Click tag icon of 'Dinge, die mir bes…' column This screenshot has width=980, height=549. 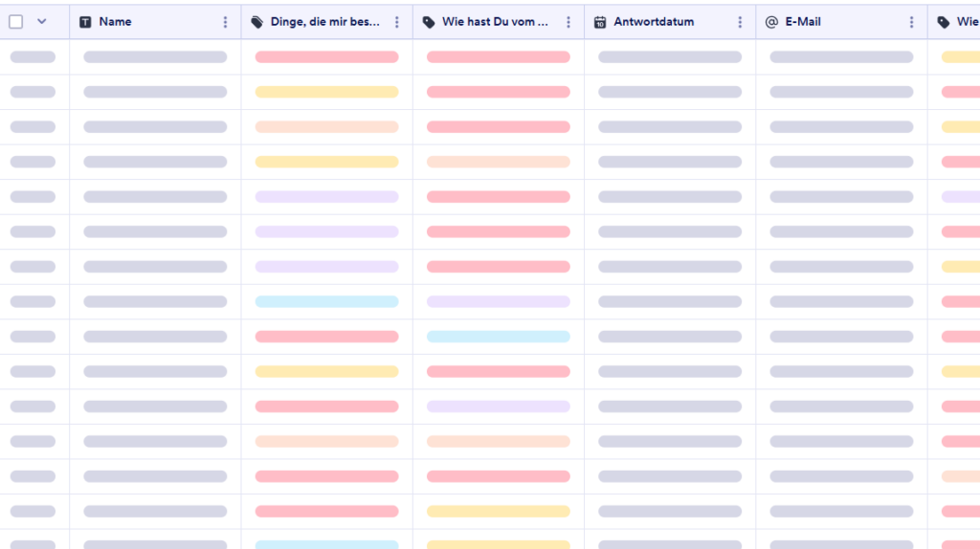coord(257,22)
